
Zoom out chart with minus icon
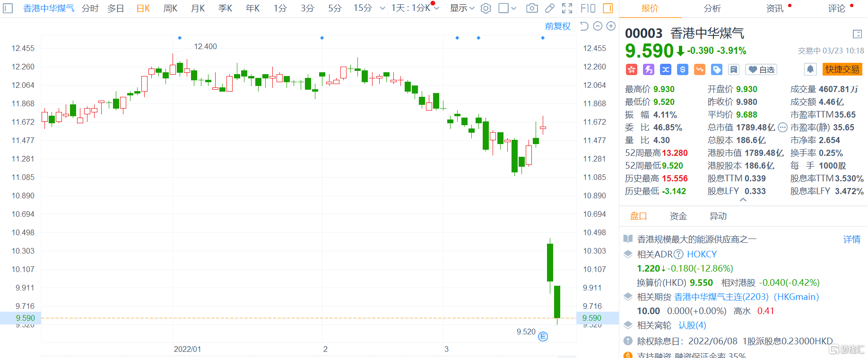pos(598,26)
